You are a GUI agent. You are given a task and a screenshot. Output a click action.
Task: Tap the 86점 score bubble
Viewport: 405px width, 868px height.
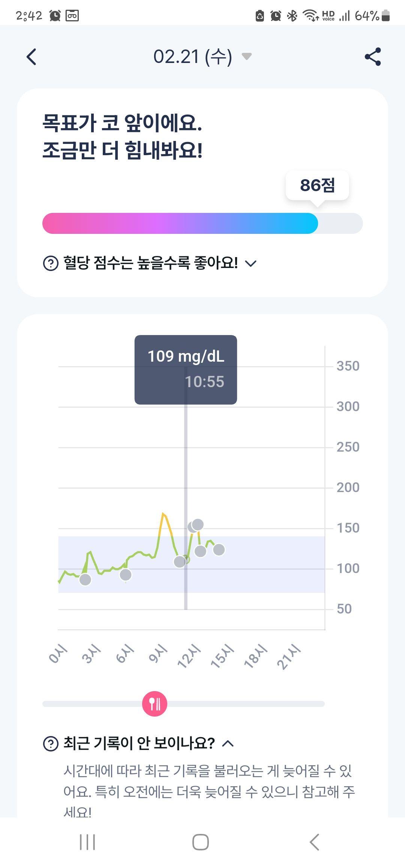click(317, 186)
